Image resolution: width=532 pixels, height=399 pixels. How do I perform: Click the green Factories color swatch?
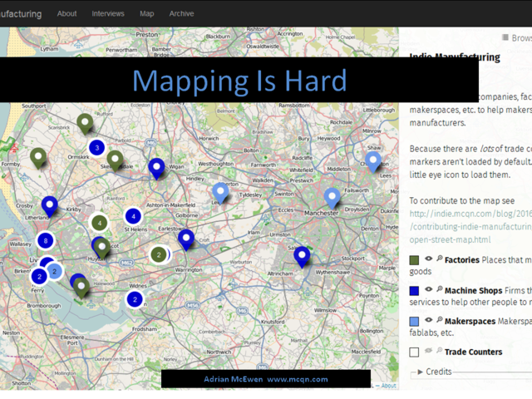(414, 260)
